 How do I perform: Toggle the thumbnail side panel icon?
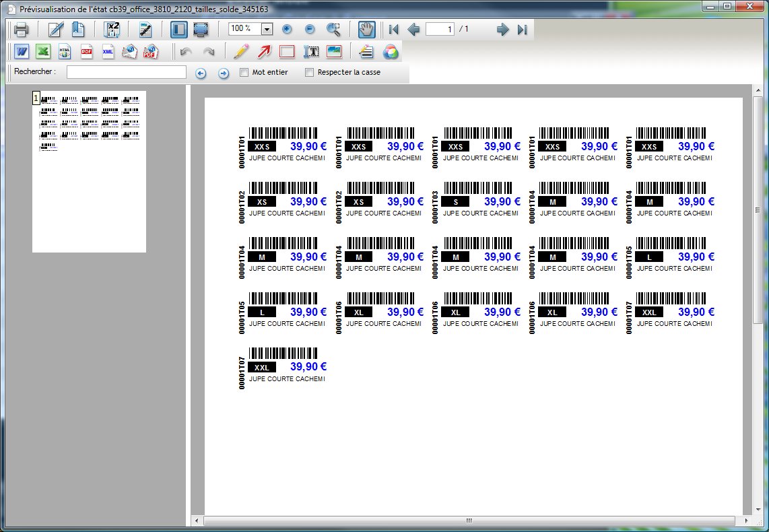(x=179, y=30)
